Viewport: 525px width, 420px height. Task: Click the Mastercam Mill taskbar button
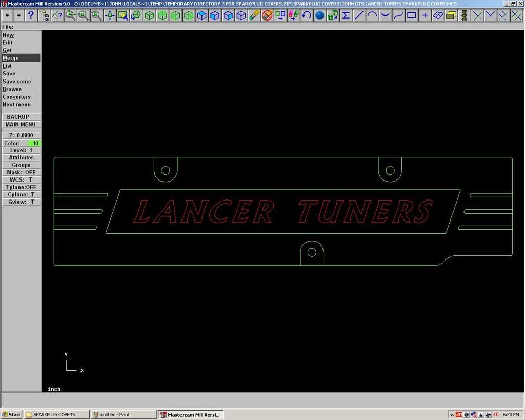pos(191,415)
